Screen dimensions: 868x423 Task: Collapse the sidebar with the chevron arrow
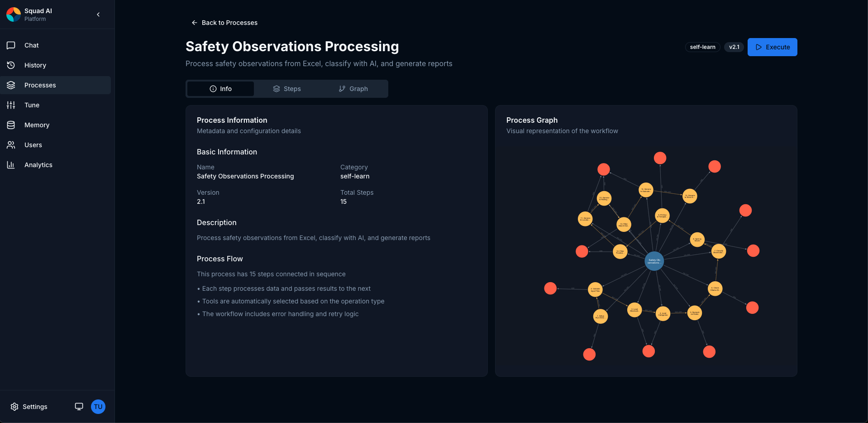(98, 14)
